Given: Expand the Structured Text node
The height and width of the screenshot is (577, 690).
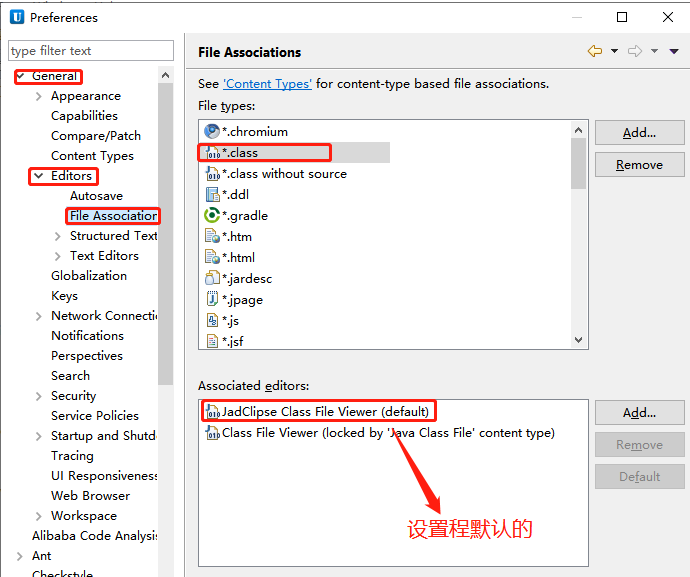Looking at the screenshot, I should [58, 236].
